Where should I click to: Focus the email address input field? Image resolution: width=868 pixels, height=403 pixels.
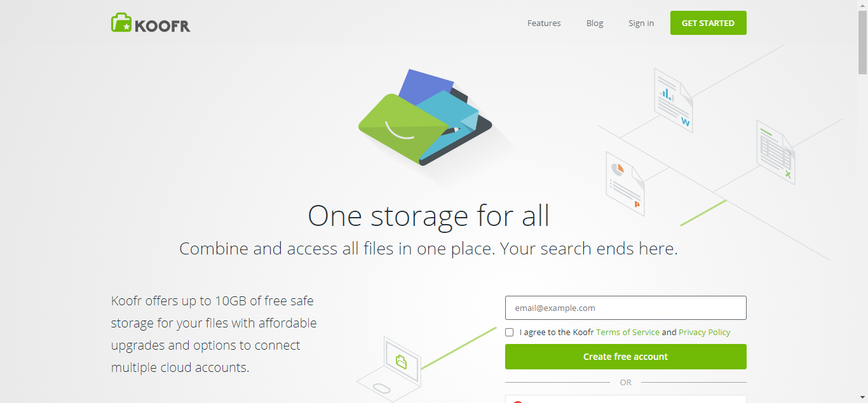[x=625, y=308]
